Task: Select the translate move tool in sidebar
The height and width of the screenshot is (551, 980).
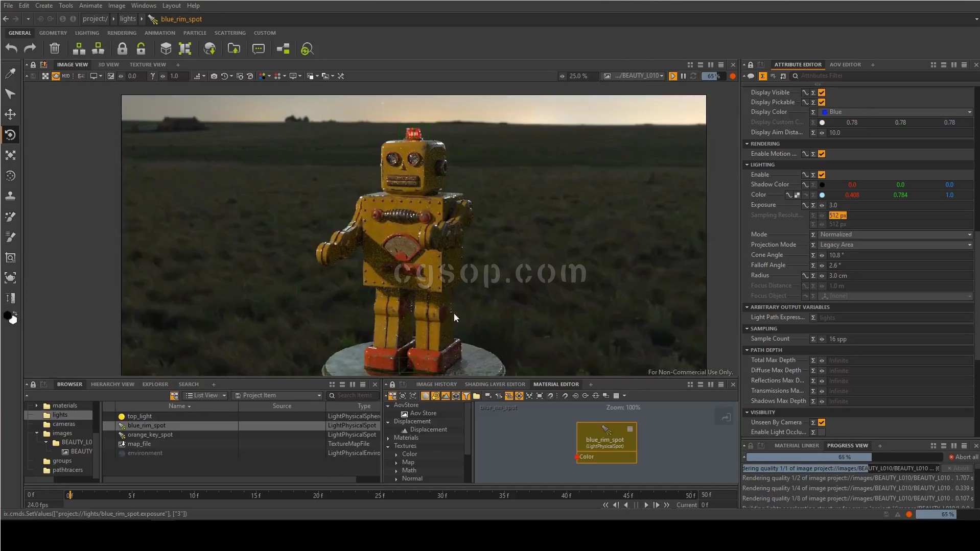Action: tap(10, 114)
